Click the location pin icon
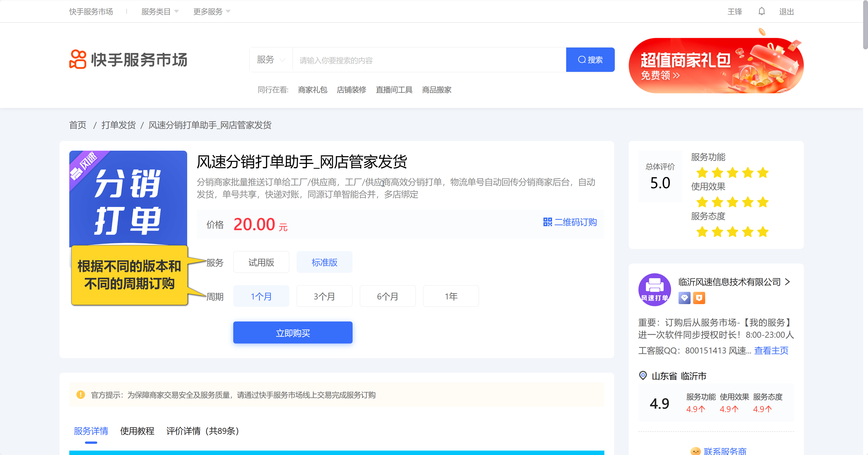Viewport: 868px width, 455px height. click(643, 375)
